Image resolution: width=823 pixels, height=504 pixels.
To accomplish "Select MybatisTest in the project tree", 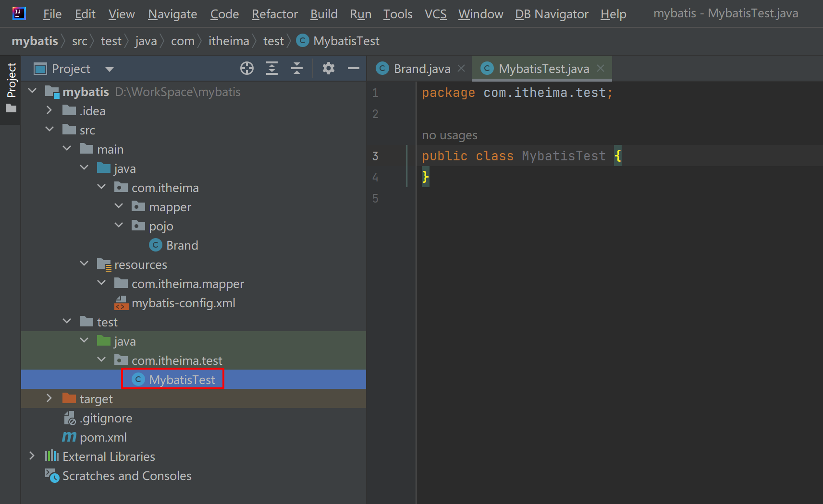I will coord(194,379).
